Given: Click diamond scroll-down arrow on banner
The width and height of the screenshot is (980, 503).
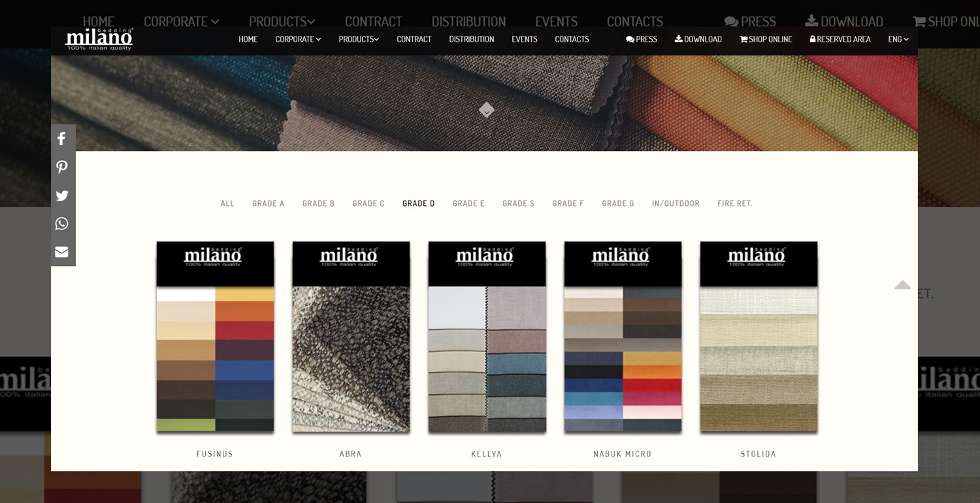Looking at the screenshot, I should (x=486, y=110).
